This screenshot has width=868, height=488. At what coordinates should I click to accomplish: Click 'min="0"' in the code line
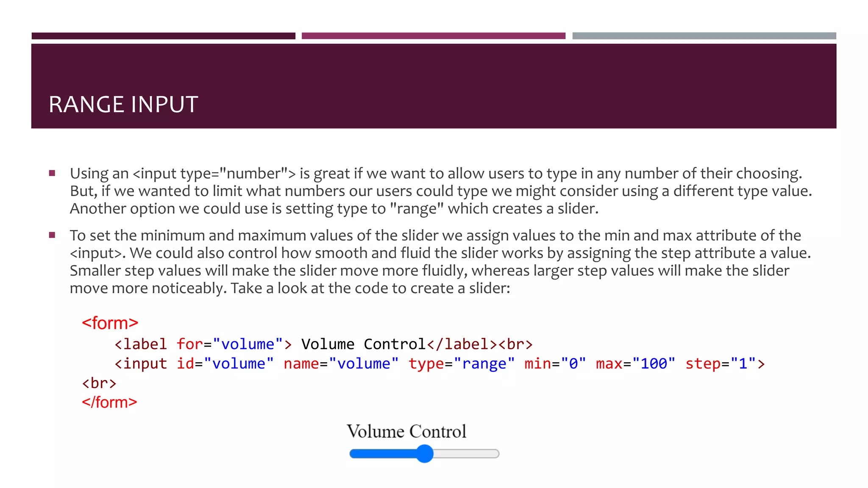pos(555,363)
